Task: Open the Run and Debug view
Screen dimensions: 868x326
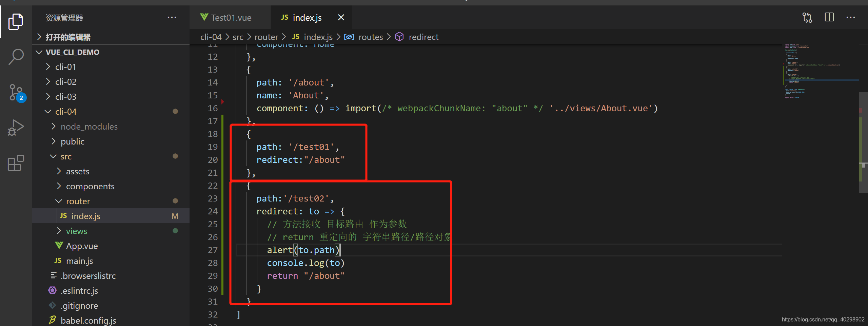Action: (16, 128)
